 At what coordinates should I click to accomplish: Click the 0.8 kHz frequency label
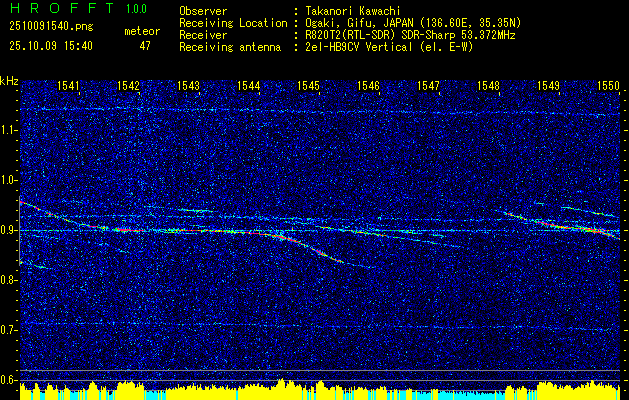pos(9,280)
